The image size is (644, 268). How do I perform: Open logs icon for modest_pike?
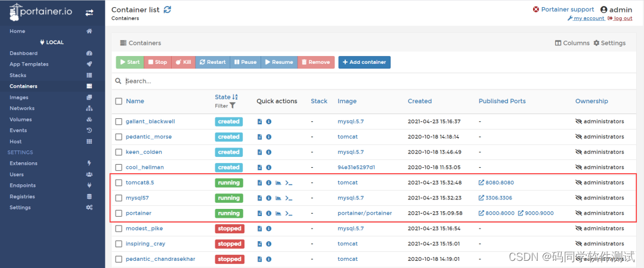(259, 228)
